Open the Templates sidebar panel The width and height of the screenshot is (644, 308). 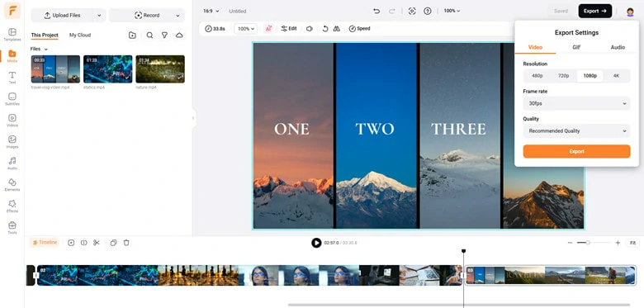(x=12, y=35)
